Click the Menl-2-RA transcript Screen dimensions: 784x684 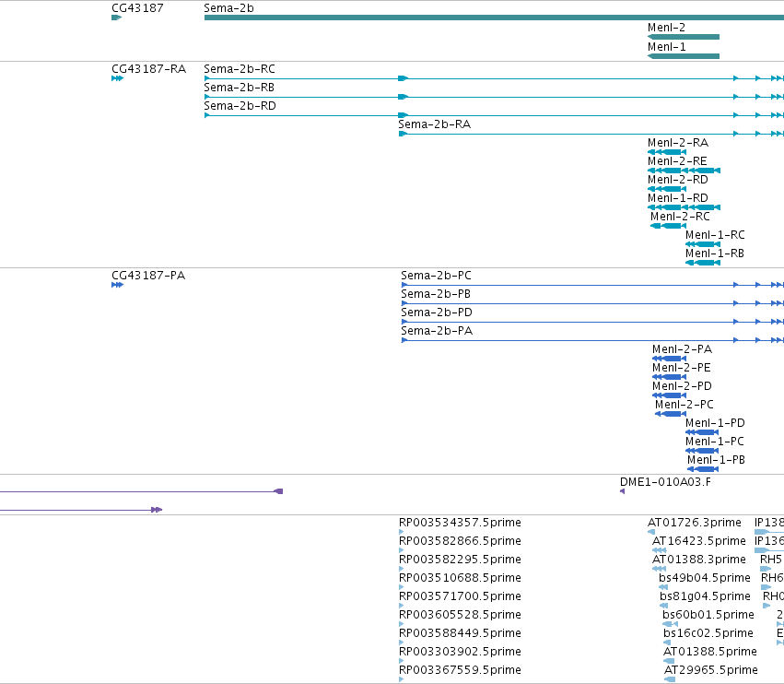point(667,152)
